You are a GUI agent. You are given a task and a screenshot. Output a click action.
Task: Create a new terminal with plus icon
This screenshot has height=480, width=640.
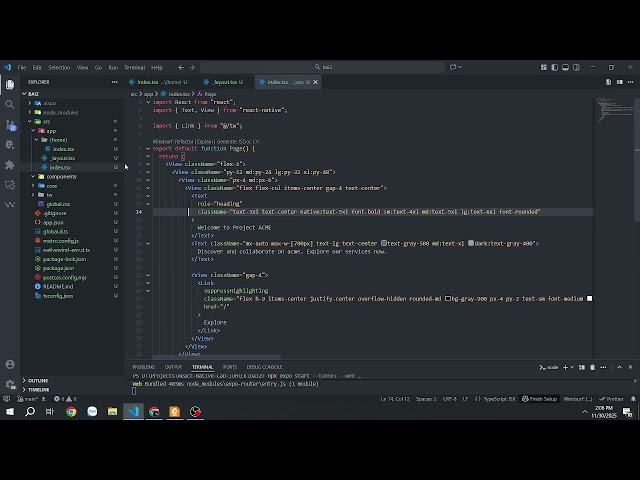tap(565, 367)
